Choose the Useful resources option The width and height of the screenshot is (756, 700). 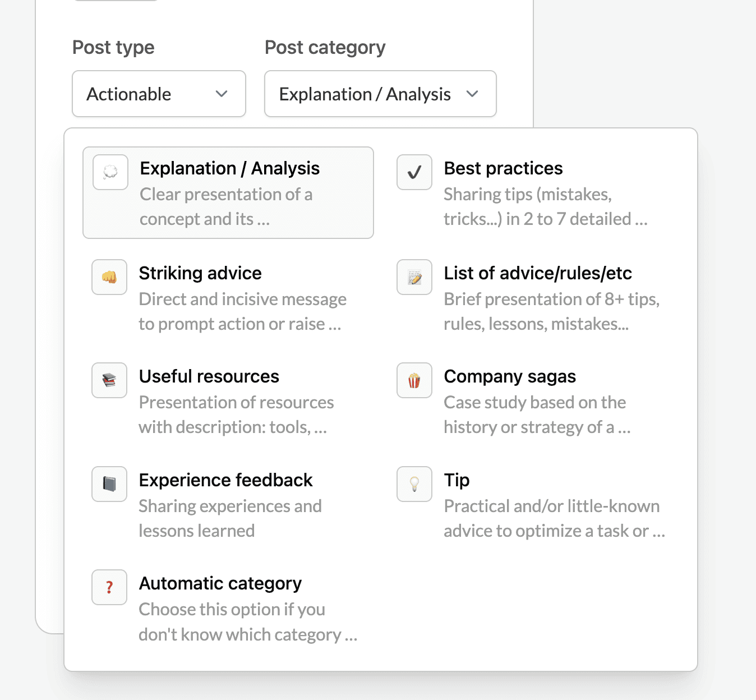pos(209,376)
